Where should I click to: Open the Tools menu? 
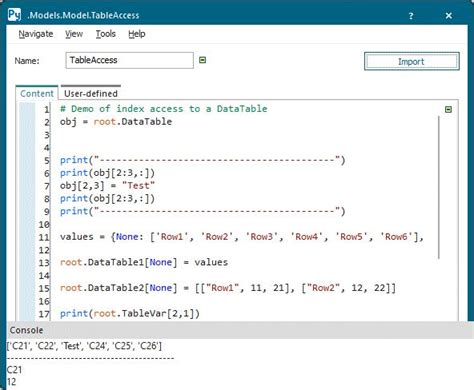pos(106,34)
